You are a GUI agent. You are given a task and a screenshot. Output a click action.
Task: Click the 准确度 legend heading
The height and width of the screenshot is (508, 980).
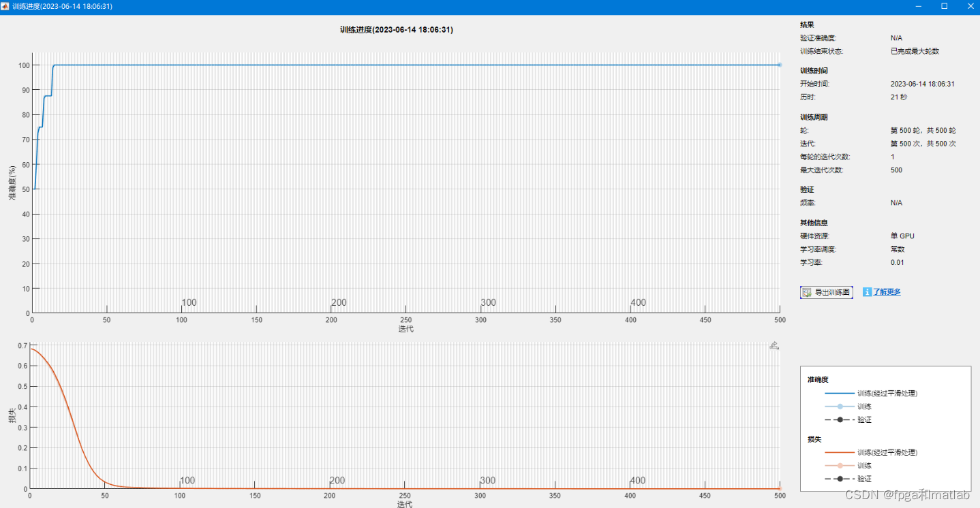pos(818,380)
